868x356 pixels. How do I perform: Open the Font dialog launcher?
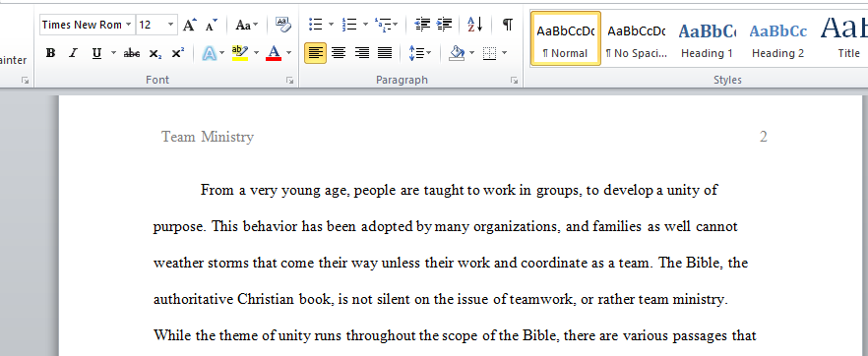coord(289,81)
